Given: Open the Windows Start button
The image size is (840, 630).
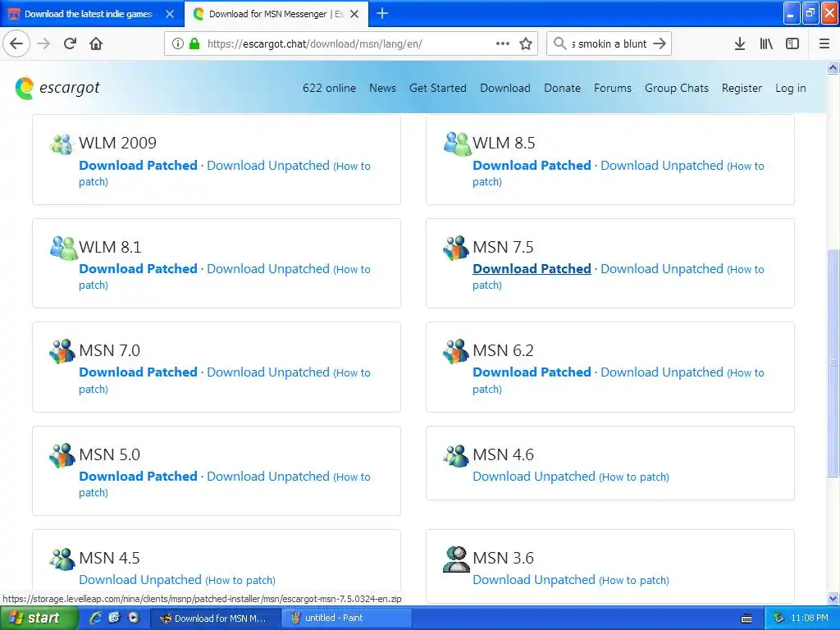Looking at the screenshot, I should pos(39,618).
